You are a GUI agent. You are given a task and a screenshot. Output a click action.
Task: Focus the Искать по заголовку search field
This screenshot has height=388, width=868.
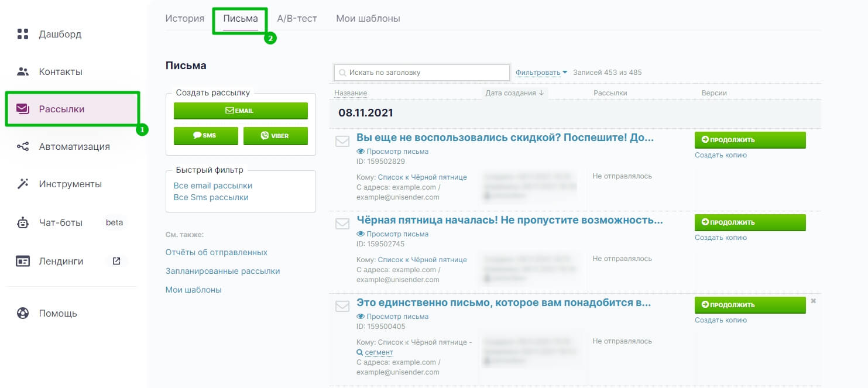(422, 73)
